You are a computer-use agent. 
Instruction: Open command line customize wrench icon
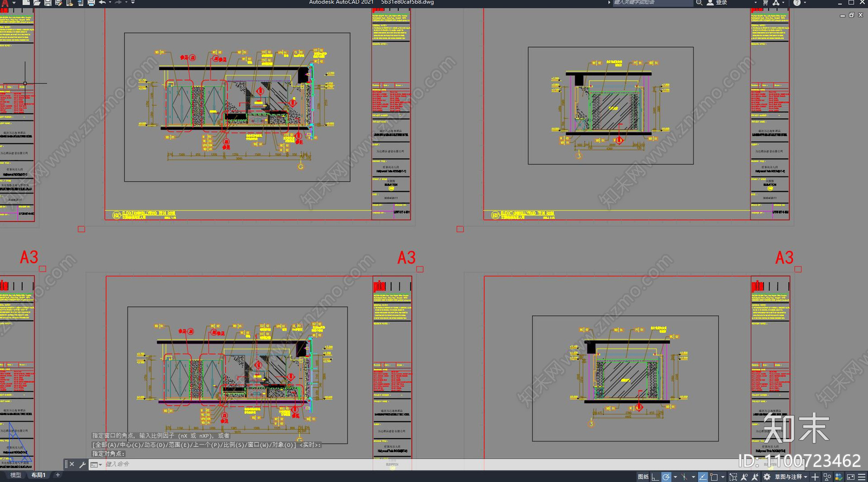pyautogui.click(x=82, y=465)
